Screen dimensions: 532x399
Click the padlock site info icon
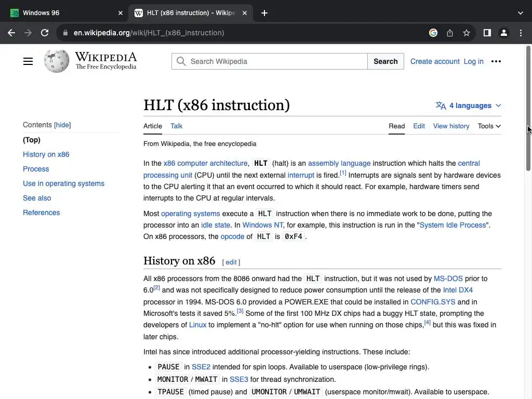(65, 33)
